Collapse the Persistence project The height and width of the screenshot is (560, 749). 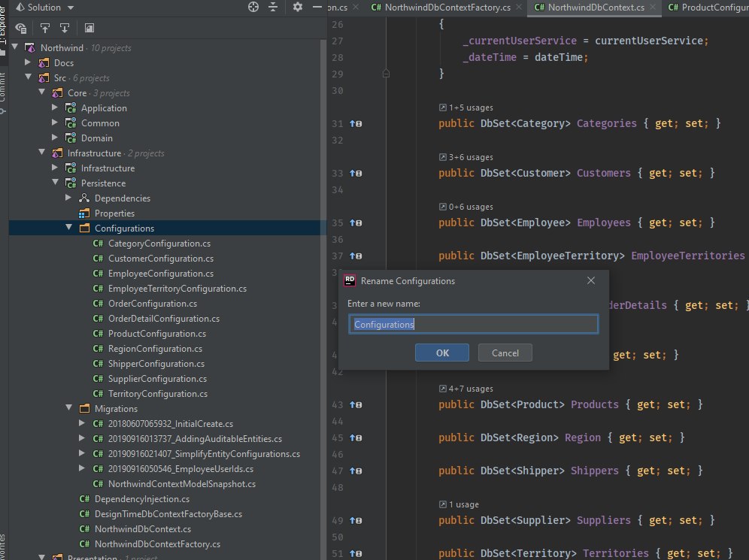55,183
